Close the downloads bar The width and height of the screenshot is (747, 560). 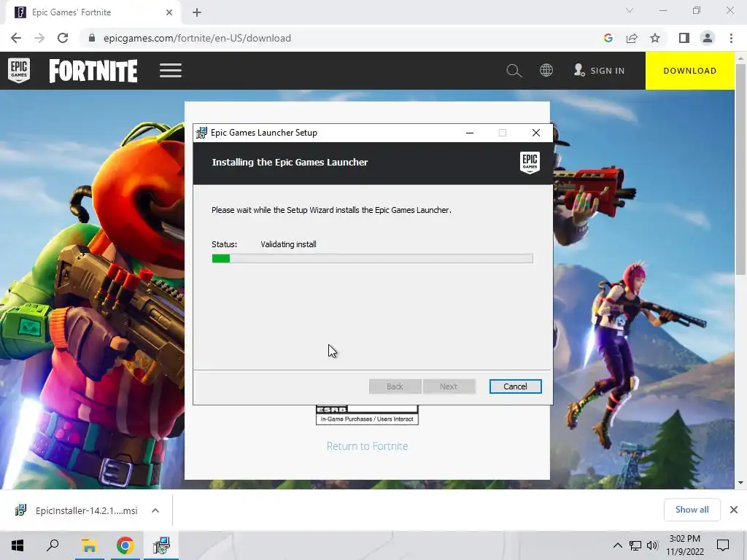click(x=734, y=510)
